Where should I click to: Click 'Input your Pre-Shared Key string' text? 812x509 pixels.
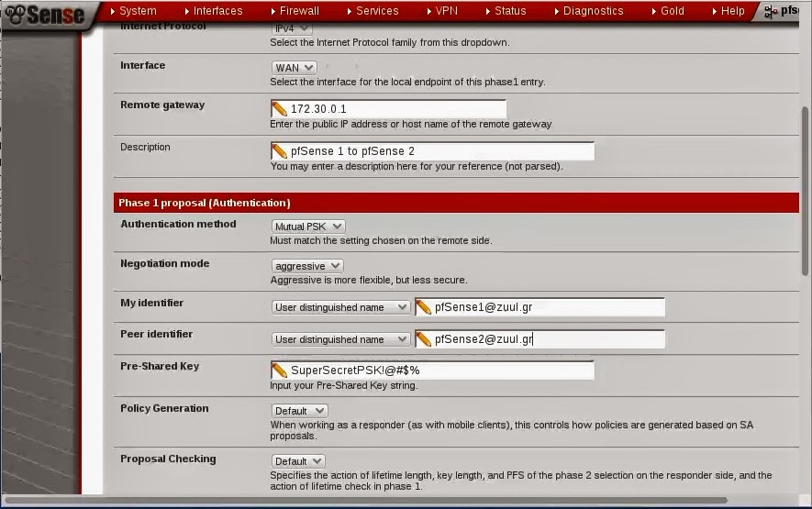344,385
